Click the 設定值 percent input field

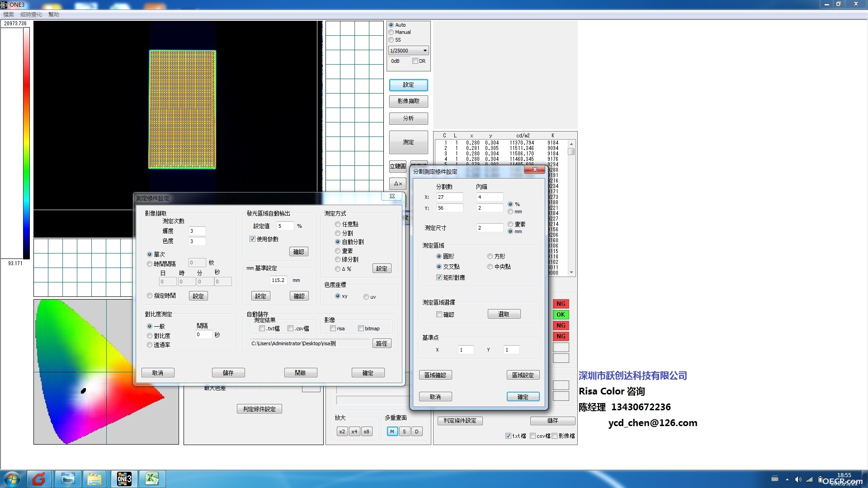[285, 226]
